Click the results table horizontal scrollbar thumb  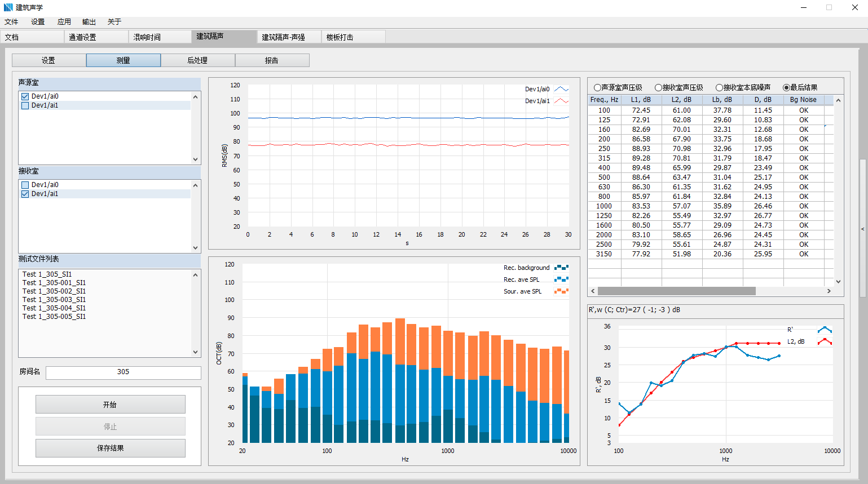(676, 291)
